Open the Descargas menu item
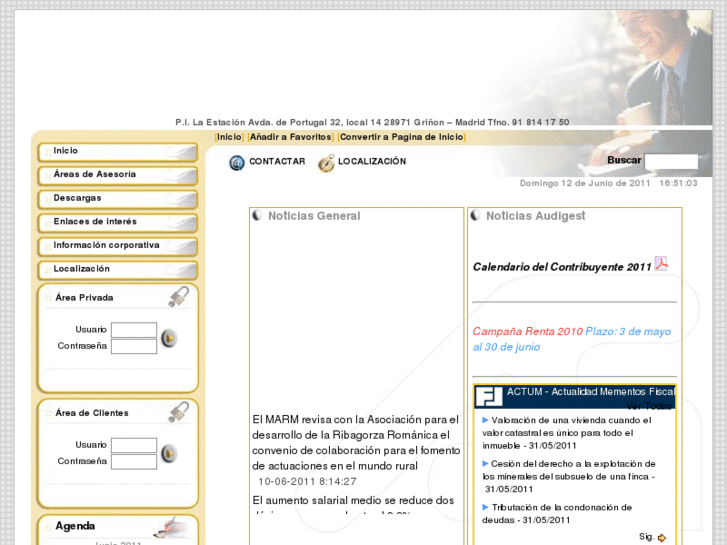This screenshot has height=545, width=727. 118,199
